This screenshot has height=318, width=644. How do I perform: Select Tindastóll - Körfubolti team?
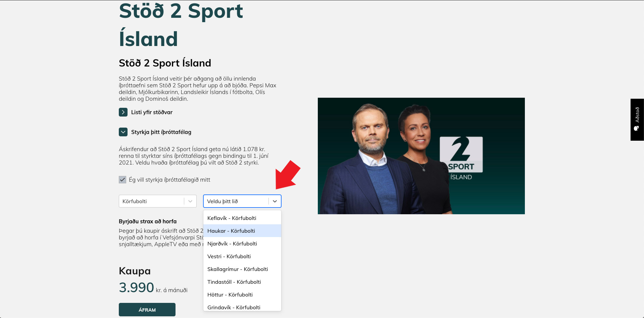242,282
